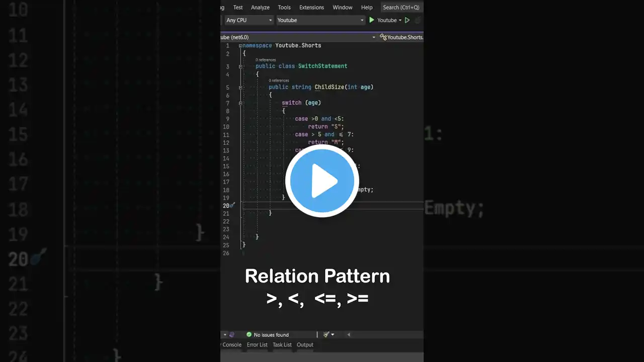Click the Youtube.Shorts namespace name on line 1
644x362 pixels.
pos(298,45)
